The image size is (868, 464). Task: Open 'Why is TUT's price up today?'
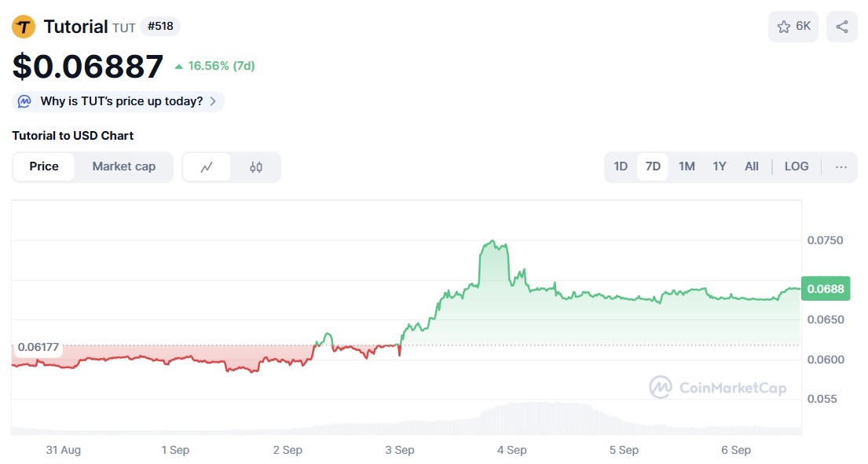click(x=118, y=102)
